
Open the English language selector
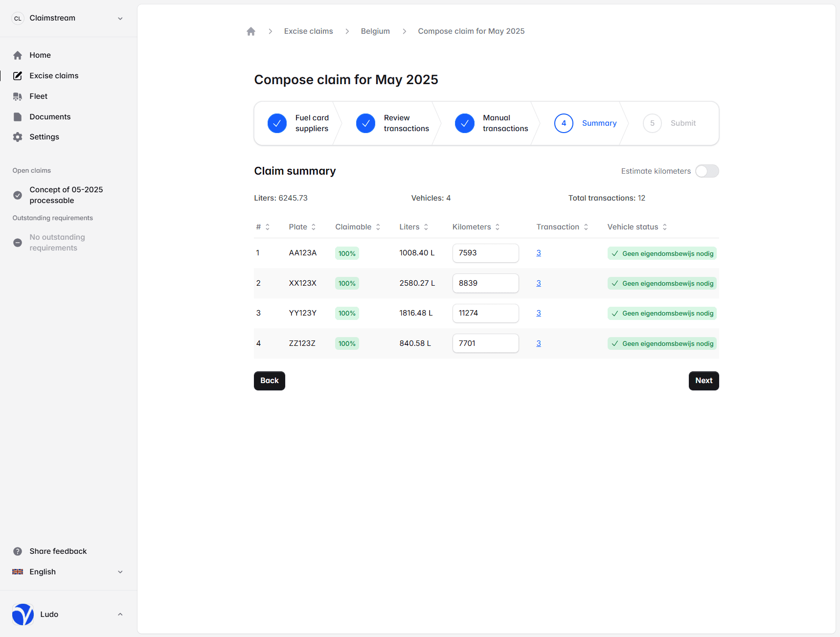click(68, 572)
